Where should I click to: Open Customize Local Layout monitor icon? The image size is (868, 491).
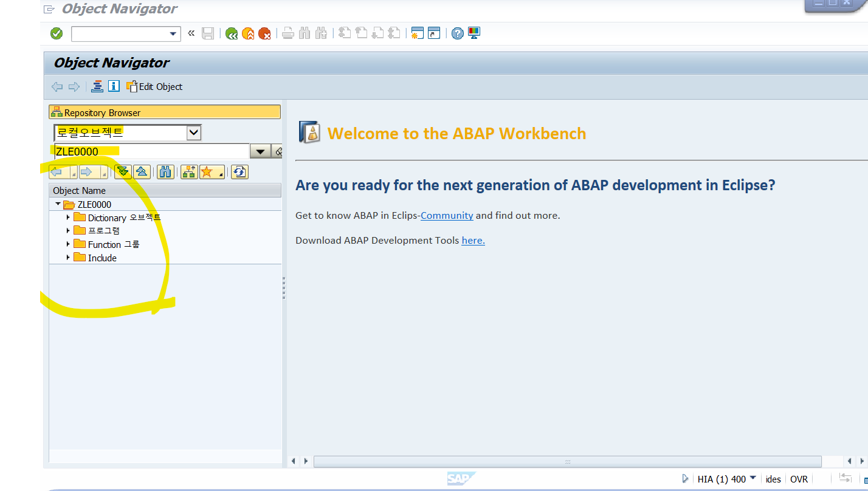pyautogui.click(x=474, y=33)
